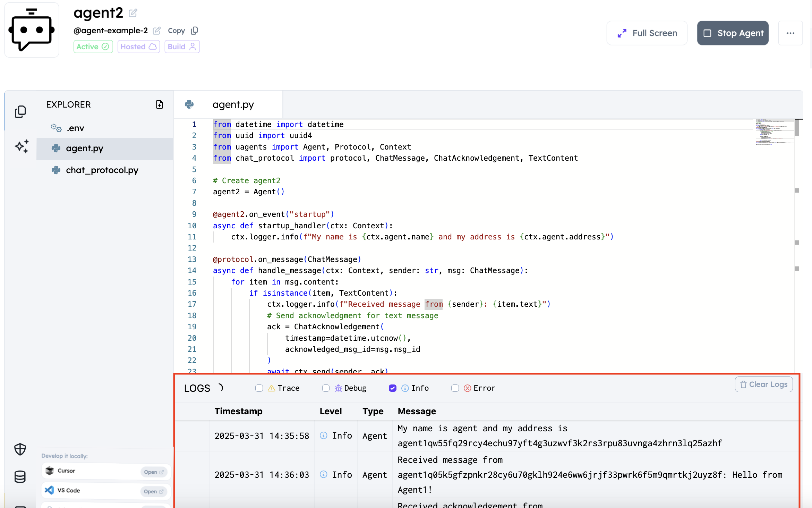The image size is (812, 508).
Task: Clear the logs
Action: pyautogui.click(x=764, y=384)
